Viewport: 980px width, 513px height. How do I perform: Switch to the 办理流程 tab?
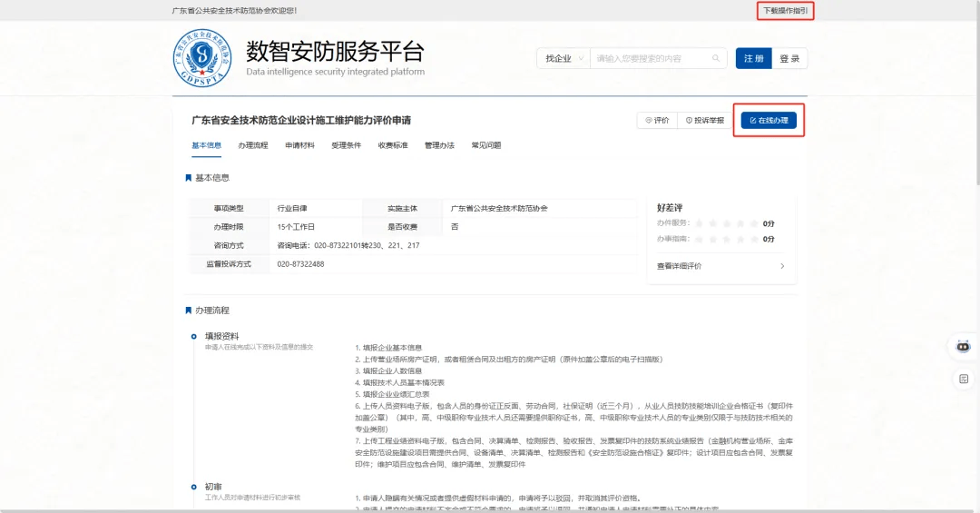pyautogui.click(x=253, y=145)
